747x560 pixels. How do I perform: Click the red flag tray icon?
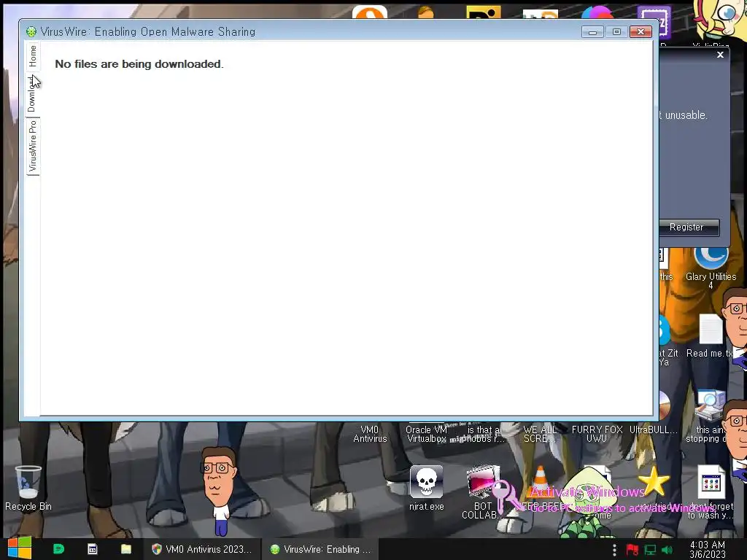click(x=632, y=550)
